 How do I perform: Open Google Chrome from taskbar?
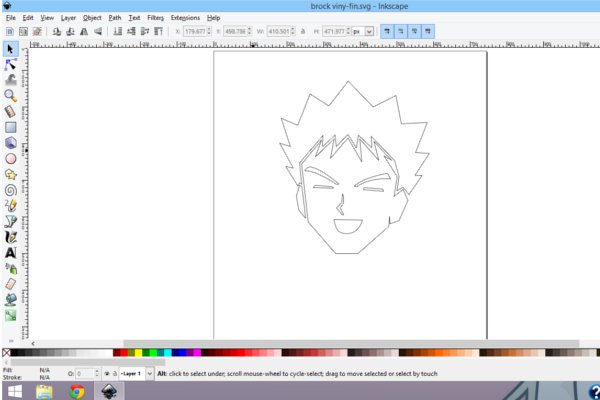[x=77, y=392]
